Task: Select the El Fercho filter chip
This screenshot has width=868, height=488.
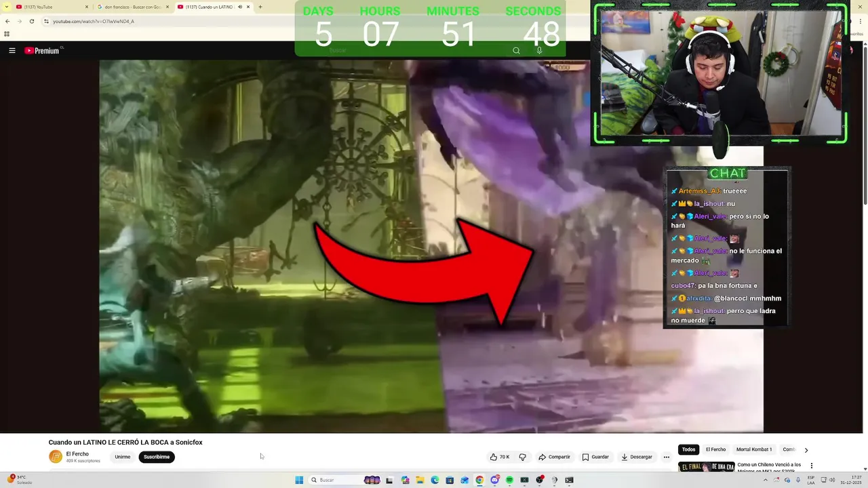Action: point(715,449)
